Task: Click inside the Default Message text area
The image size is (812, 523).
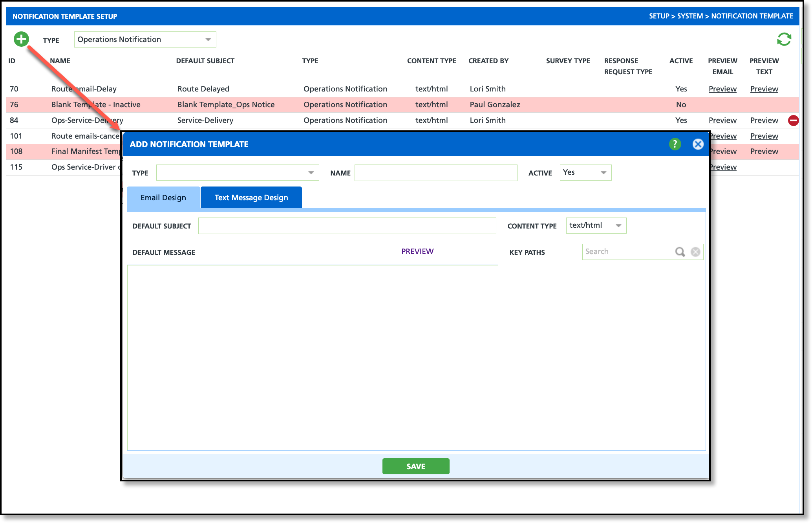Action: pos(312,357)
